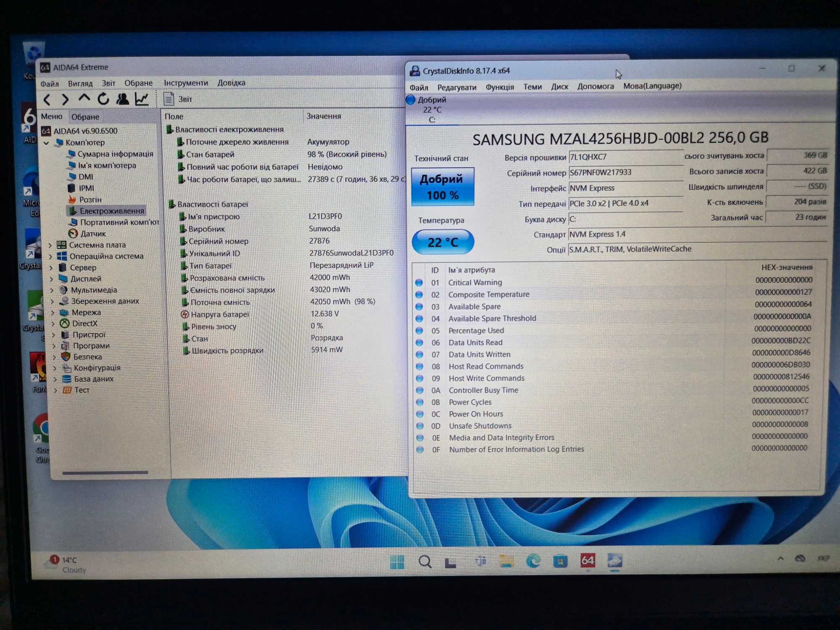Click Рівень зносу row value 0 %
The image size is (840, 630).
(317, 326)
